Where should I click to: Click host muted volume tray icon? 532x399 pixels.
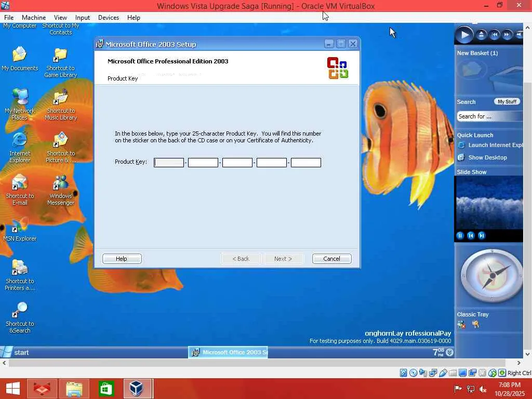point(483,389)
